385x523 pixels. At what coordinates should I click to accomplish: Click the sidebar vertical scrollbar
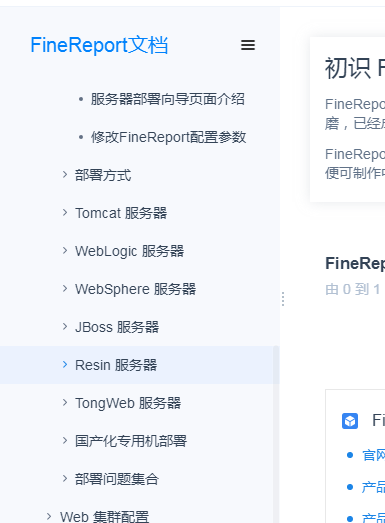click(276, 434)
